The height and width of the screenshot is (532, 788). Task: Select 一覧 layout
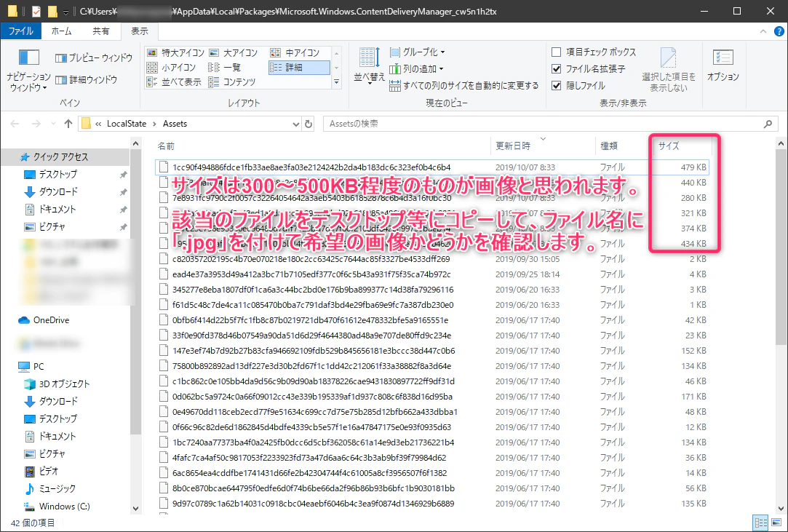pyautogui.click(x=225, y=68)
